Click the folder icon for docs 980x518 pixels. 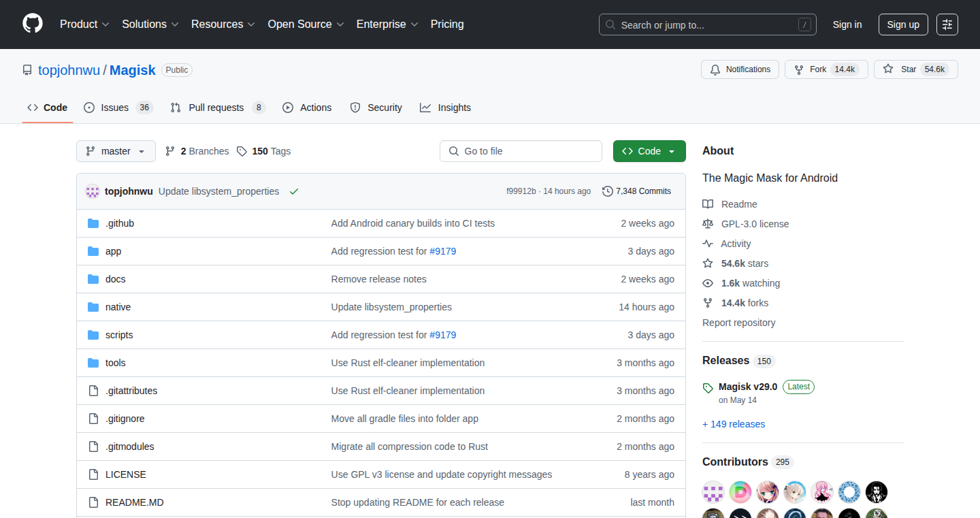(x=93, y=279)
